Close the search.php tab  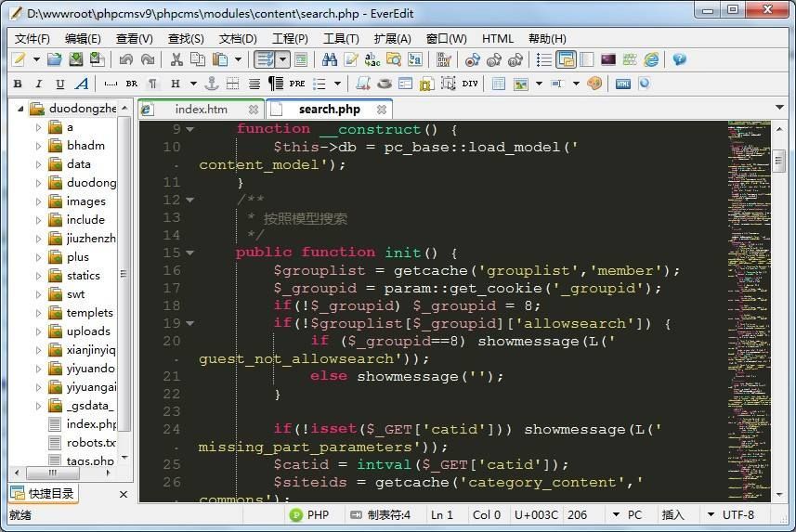pos(381,110)
